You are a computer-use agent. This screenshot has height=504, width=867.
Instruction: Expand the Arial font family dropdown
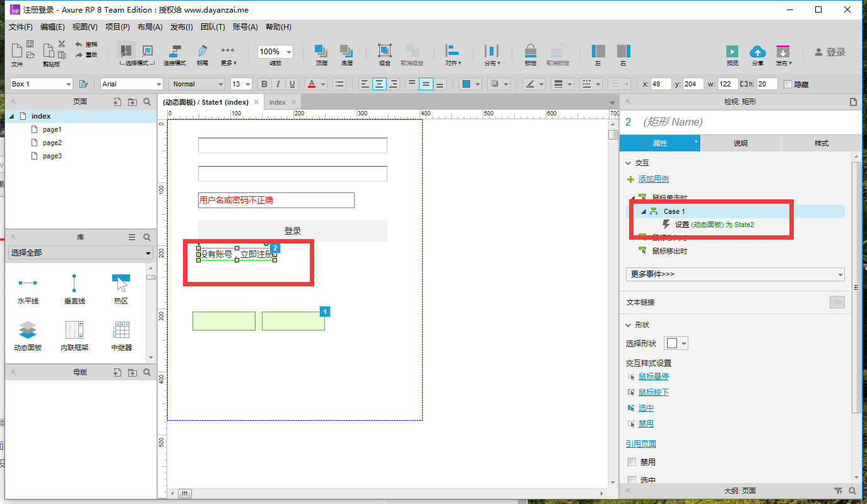pyautogui.click(x=132, y=84)
